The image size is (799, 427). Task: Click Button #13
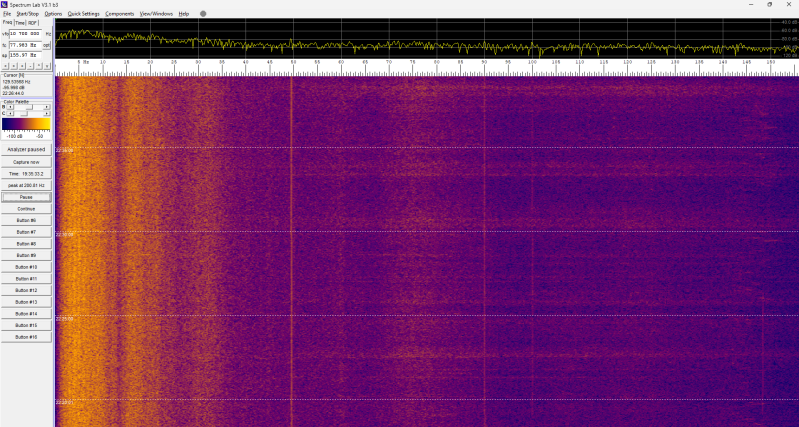26,302
